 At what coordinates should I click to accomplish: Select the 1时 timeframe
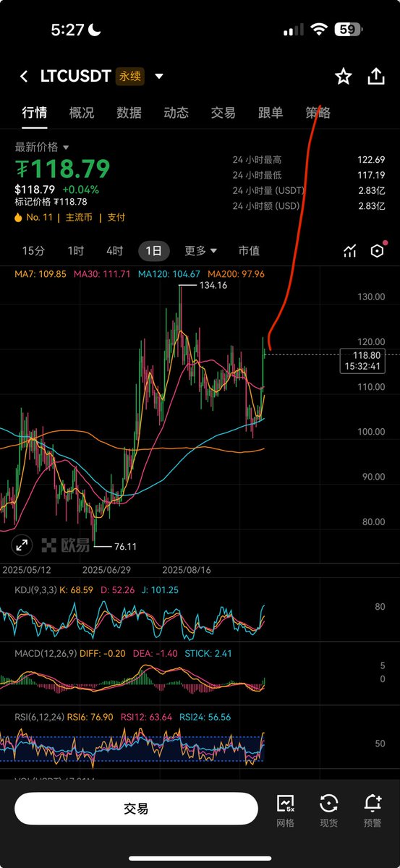pos(76,251)
